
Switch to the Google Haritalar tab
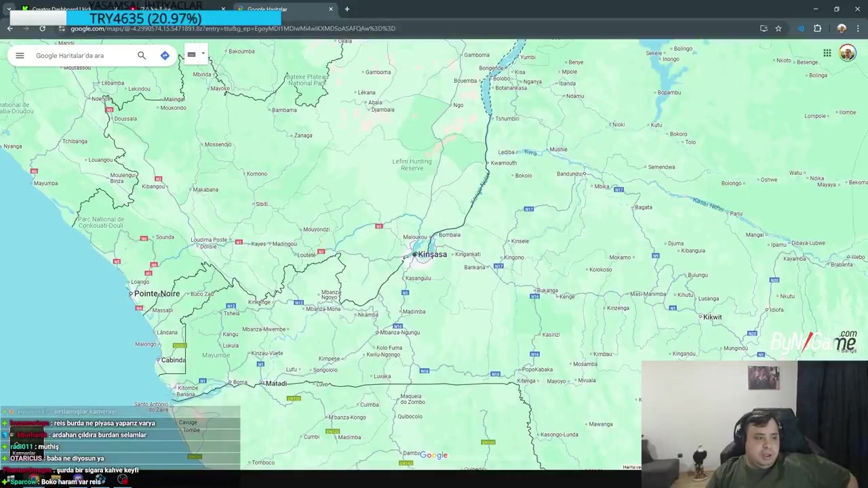[x=267, y=9]
